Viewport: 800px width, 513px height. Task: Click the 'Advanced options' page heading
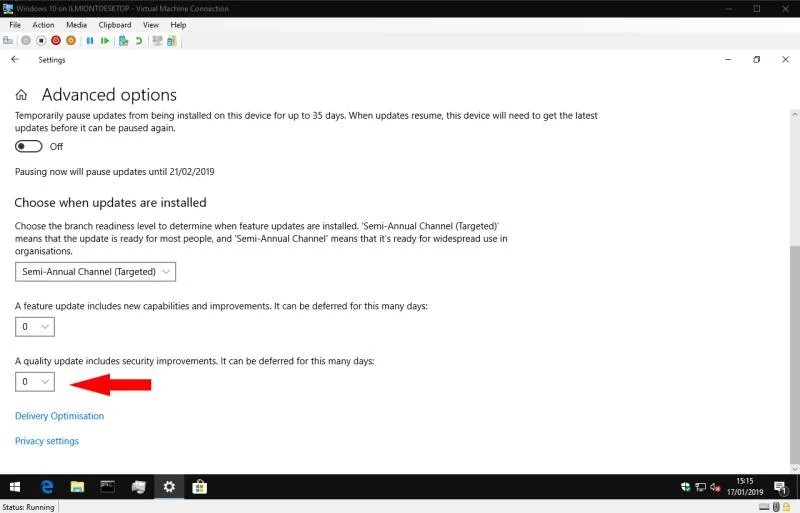[109, 95]
